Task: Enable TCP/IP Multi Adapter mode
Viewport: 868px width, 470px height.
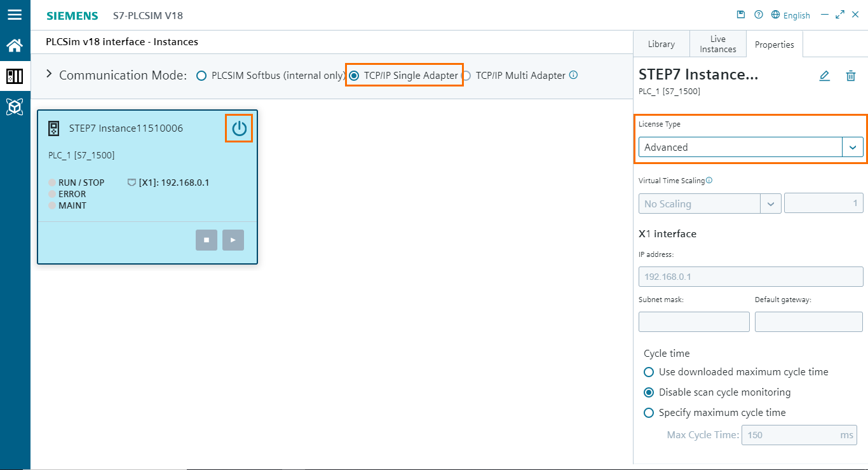Action: point(466,75)
